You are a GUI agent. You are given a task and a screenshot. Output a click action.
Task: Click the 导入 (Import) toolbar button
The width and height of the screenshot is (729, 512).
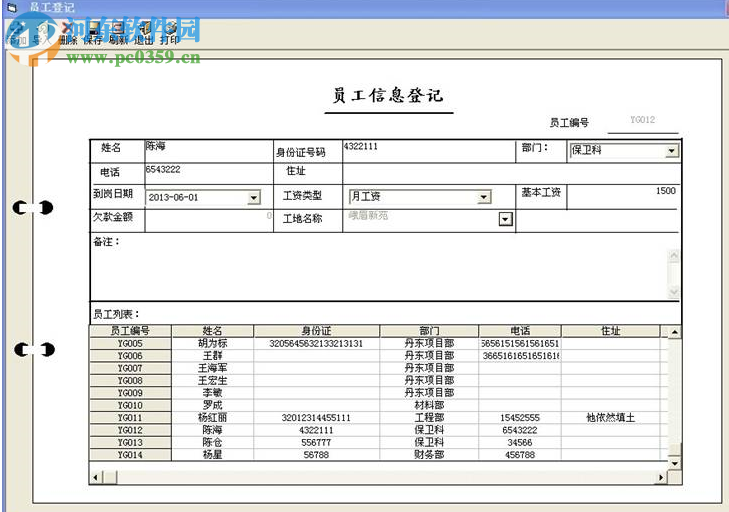click(x=42, y=33)
